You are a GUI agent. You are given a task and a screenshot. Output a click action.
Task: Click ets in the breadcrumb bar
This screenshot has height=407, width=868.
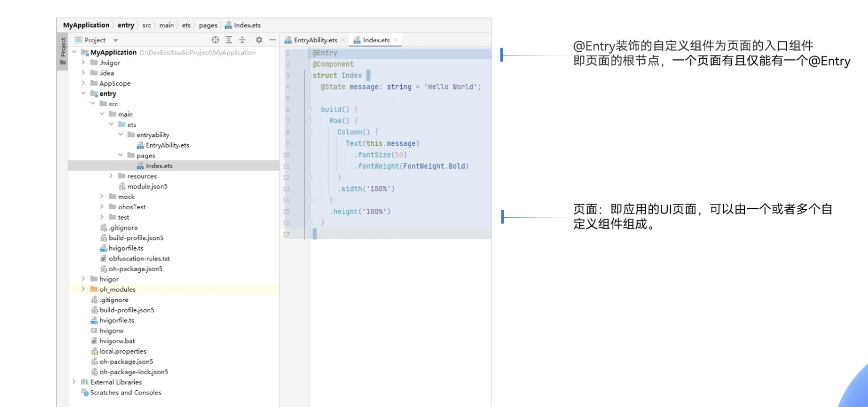186,25
